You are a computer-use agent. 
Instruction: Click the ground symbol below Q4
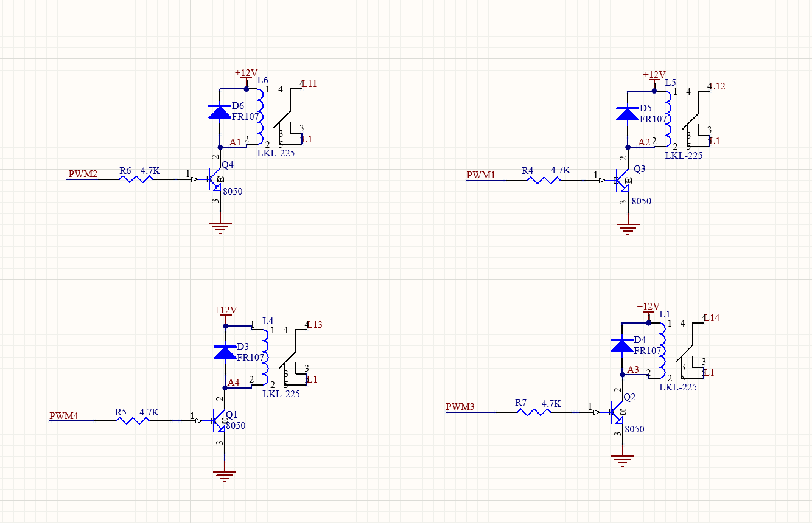(x=220, y=229)
